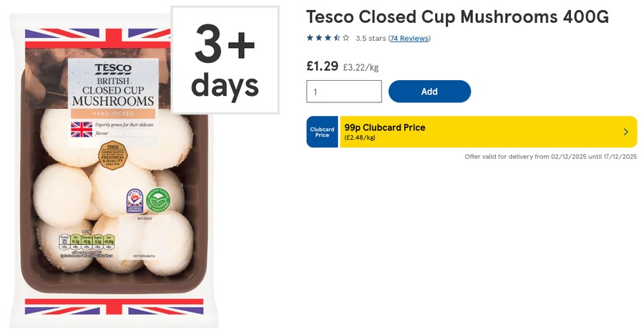This screenshot has width=644, height=335.
Task: Click the Tesco logo on the packaging
Action: 113,69
